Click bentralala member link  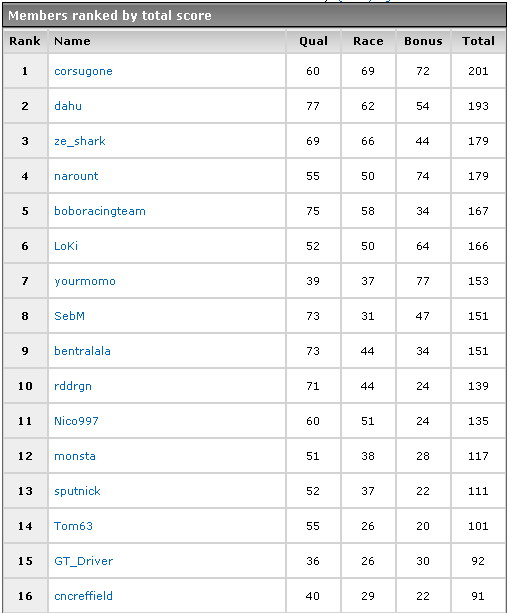tap(82, 351)
